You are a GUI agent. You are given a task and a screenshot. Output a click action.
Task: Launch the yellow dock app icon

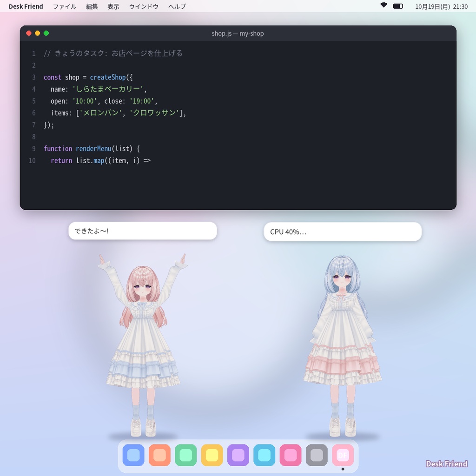pyautogui.click(x=212, y=455)
